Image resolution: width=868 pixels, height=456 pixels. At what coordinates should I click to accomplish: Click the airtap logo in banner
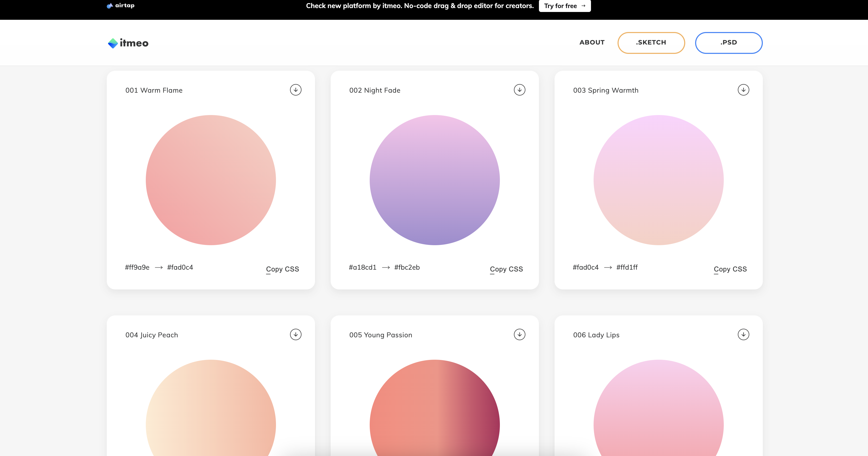pyautogui.click(x=121, y=5)
